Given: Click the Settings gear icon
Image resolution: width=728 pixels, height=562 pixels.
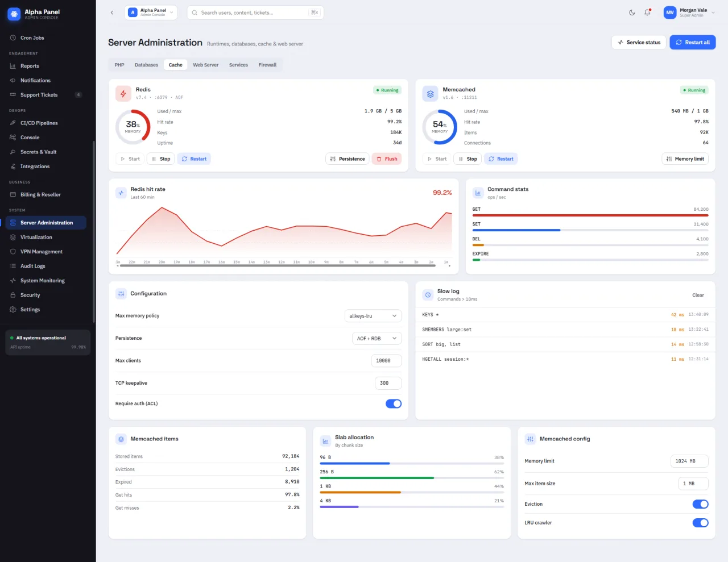Looking at the screenshot, I should pyautogui.click(x=13, y=310).
